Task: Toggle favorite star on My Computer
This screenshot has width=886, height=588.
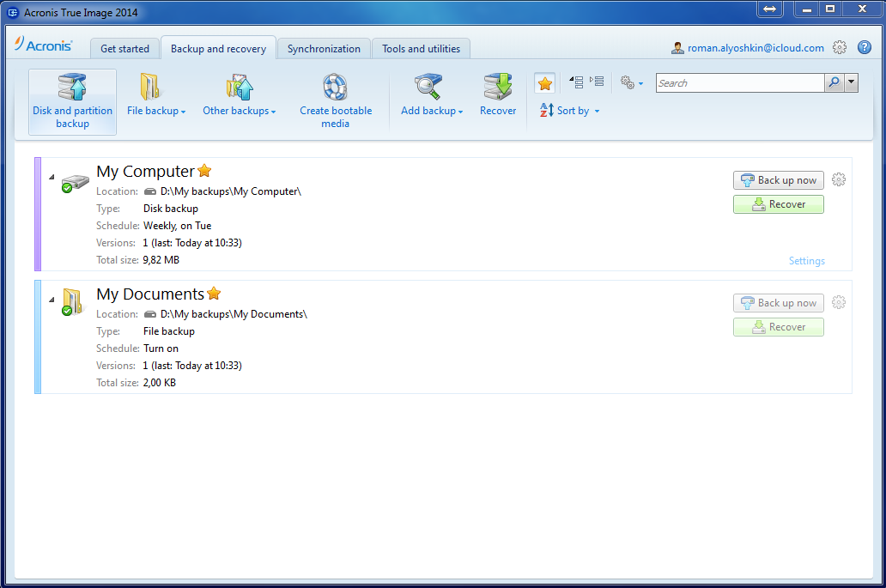Action: click(204, 171)
